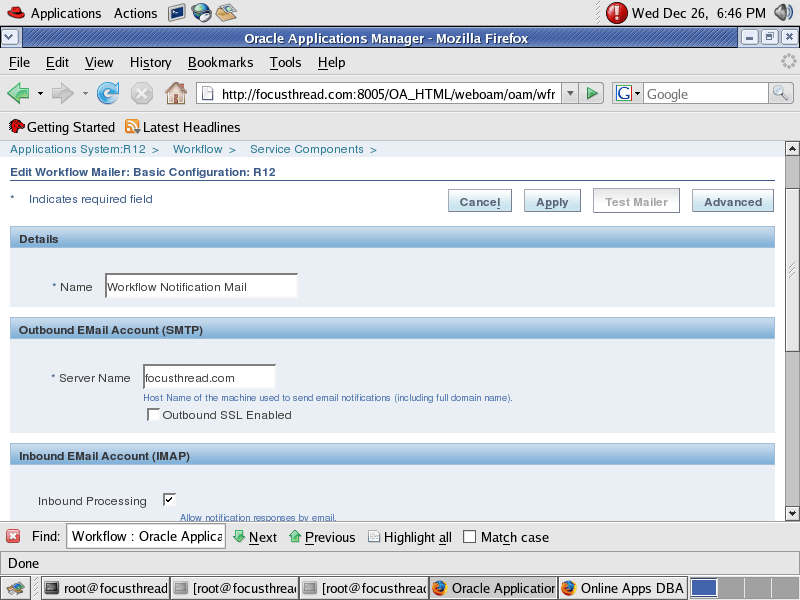Click the Apply button
Viewport: 800px width, 600px height.
coord(552,200)
